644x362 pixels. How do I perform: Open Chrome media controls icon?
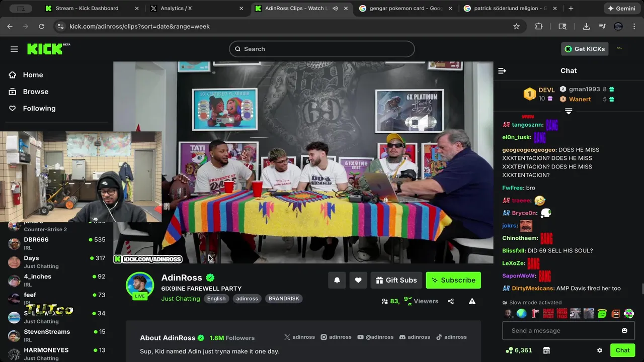[x=602, y=26]
